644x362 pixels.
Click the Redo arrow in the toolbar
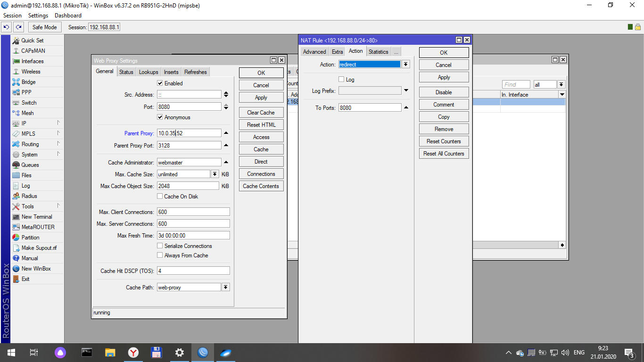click(18, 27)
